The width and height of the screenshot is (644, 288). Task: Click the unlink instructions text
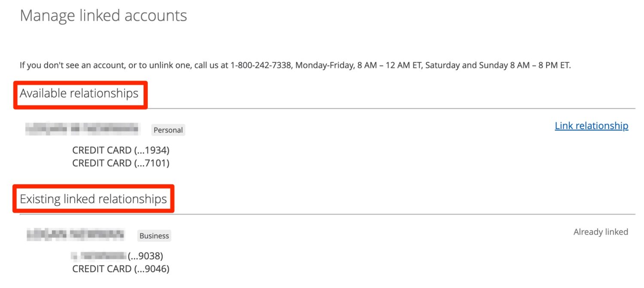click(x=295, y=65)
